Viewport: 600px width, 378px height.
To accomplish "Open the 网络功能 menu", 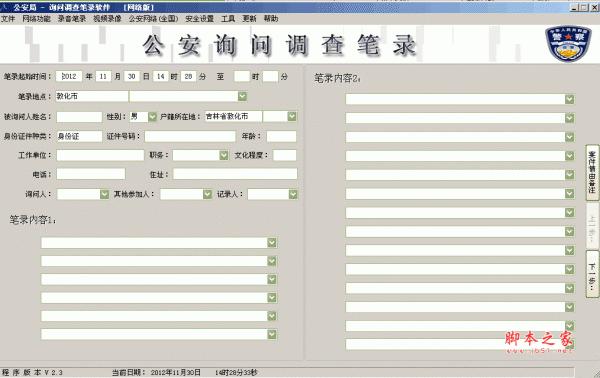I will 36,19.
